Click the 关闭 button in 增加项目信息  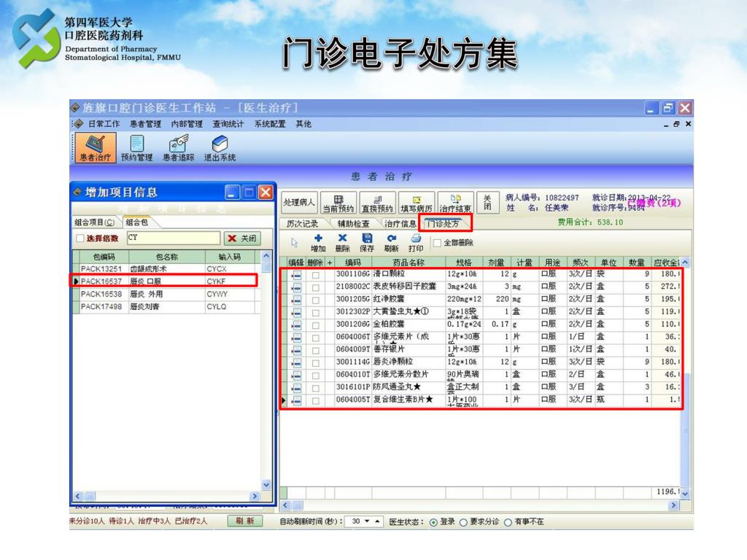tap(242, 238)
